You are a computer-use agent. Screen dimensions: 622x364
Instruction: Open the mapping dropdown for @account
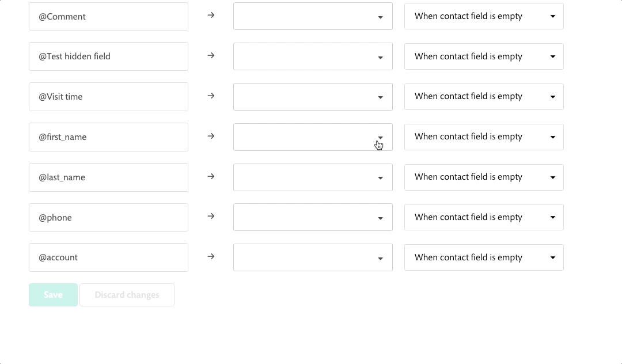click(x=313, y=257)
